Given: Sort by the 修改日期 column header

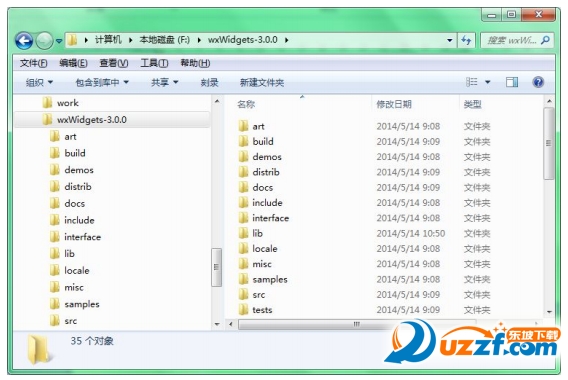Looking at the screenshot, I should 394,104.
